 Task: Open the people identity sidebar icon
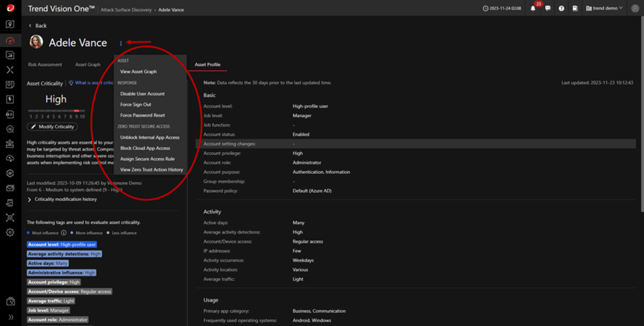tap(11, 144)
